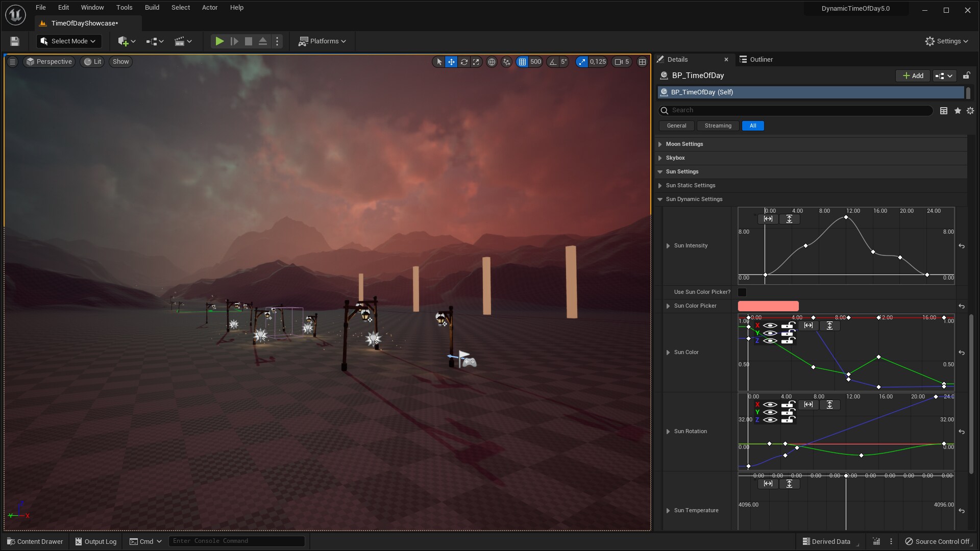The width and height of the screenshot is (980, 551).
Task: Click the Add component button
Action: 913,76
